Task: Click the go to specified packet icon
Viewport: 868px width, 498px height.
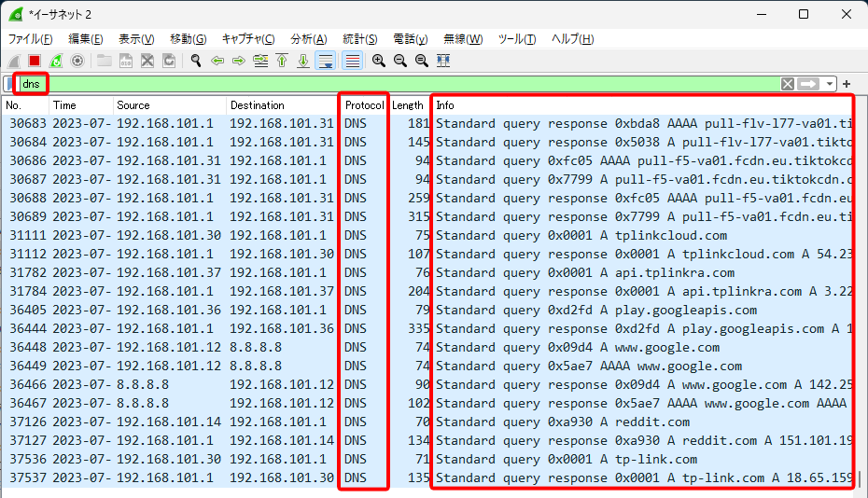Action: (260, 61)
